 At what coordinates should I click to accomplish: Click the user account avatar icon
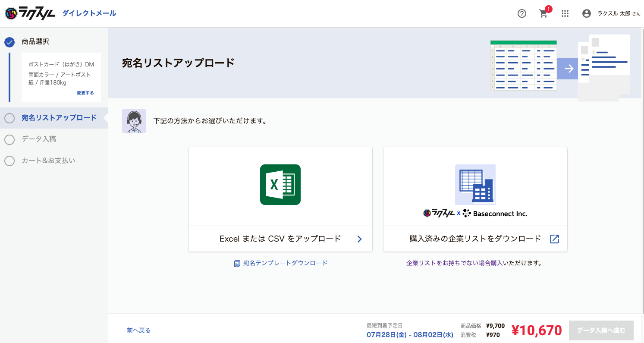click(587, 13)
